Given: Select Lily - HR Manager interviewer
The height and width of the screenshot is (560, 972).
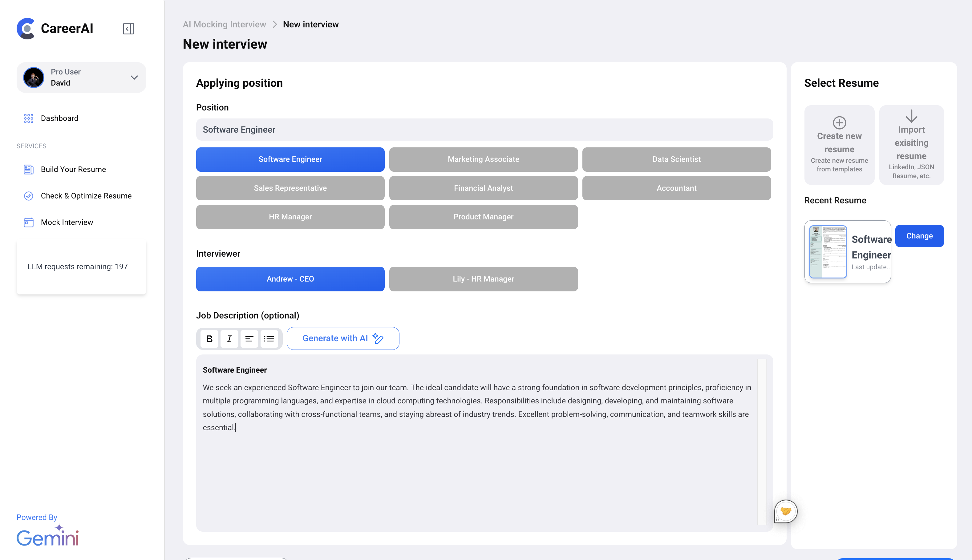Looking at the screenshot, I should (x=483, y=279).
